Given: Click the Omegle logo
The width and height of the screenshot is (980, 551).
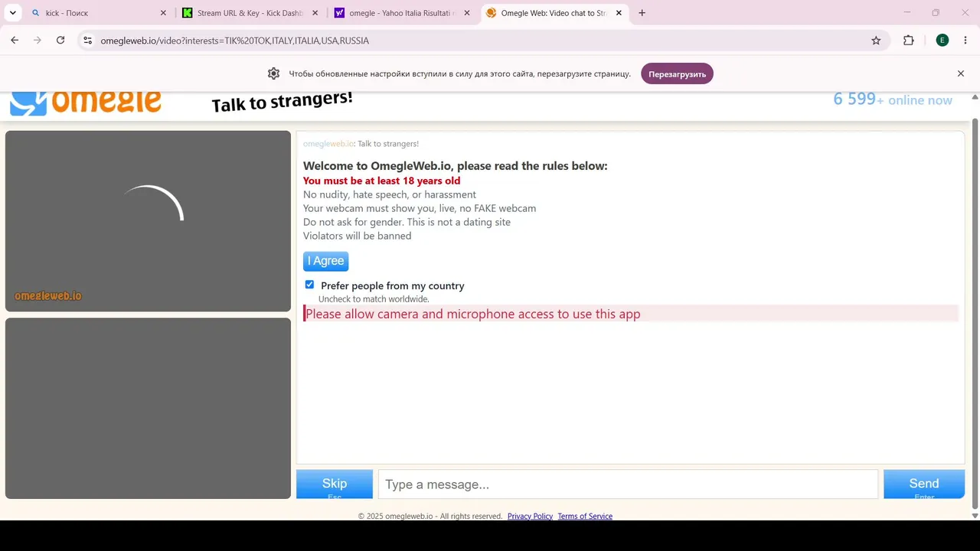Looking at the screenshot, I should tap(86, 103).
